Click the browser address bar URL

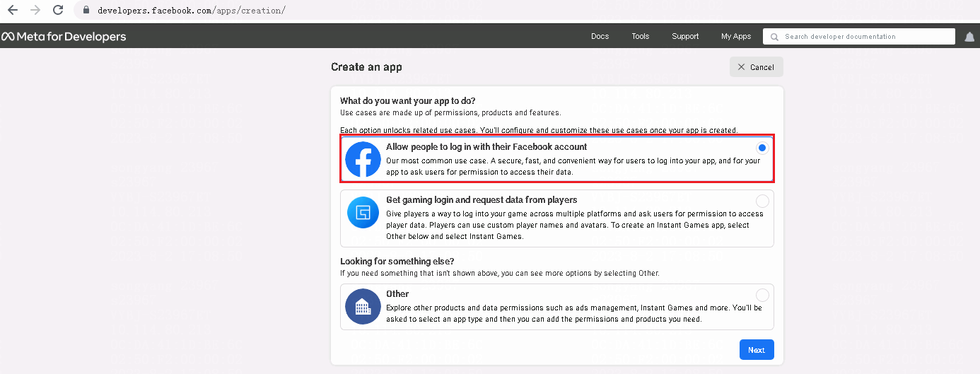coord(192,11)
